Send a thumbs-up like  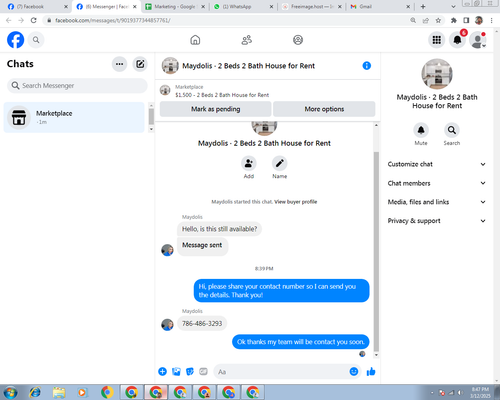pyautogui.click(x=371, y=371)
